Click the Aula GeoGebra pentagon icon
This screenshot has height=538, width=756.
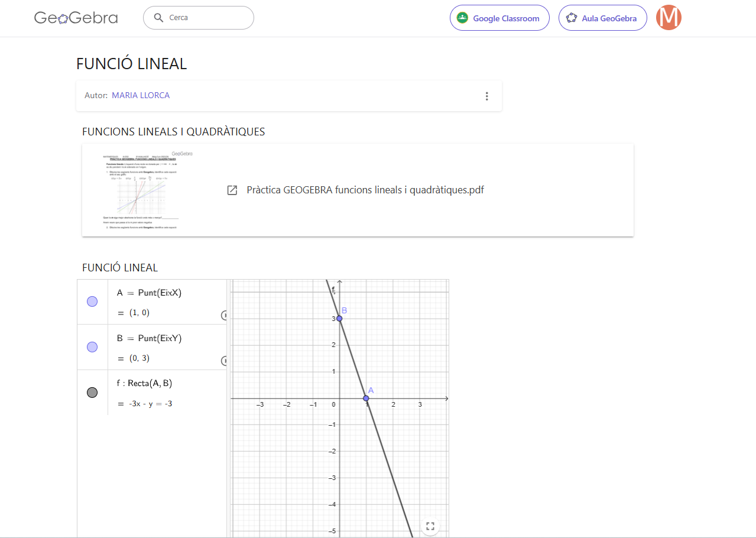pyautogui.click(x=571, y=18)
